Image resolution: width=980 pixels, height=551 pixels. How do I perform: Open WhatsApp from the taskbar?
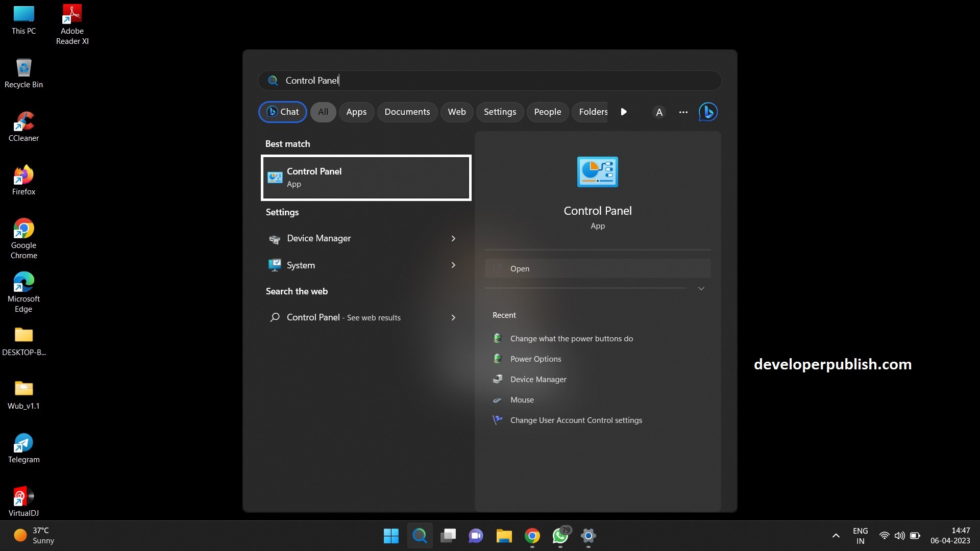point(560,536)
